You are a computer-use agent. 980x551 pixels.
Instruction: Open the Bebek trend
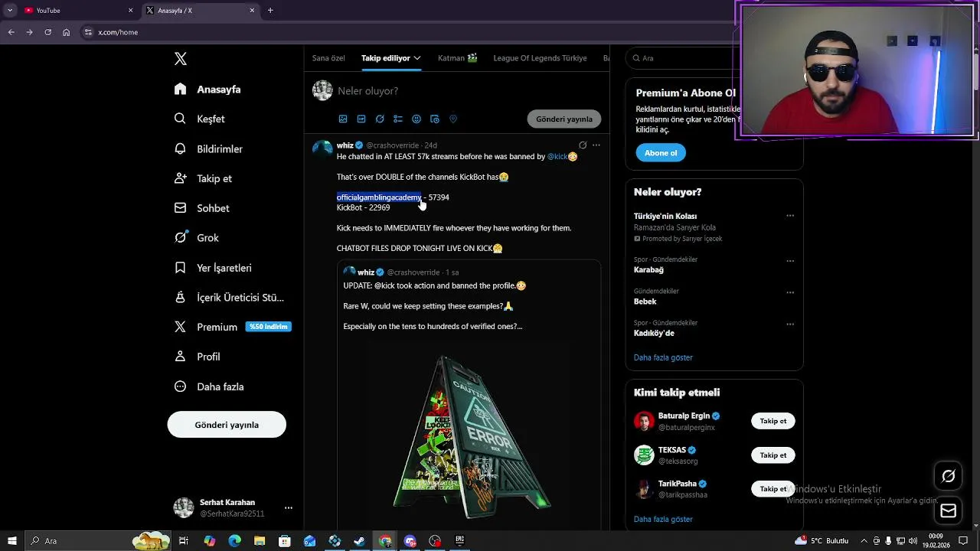click(645, 302)
